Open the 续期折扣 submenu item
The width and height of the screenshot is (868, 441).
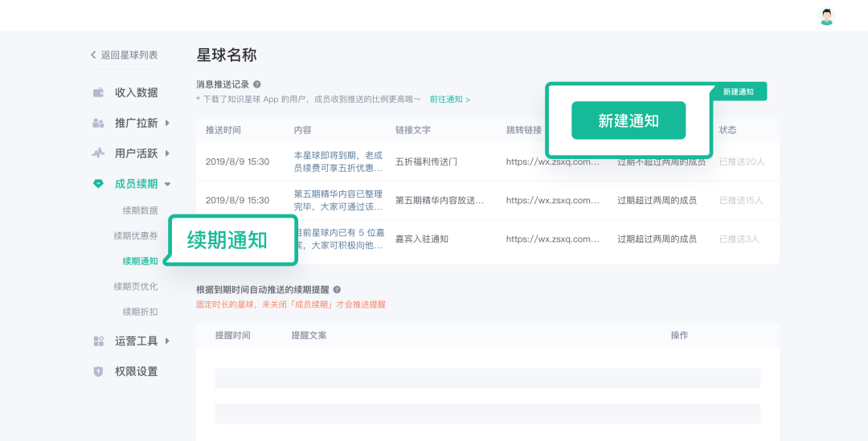[x=140, y=312]
